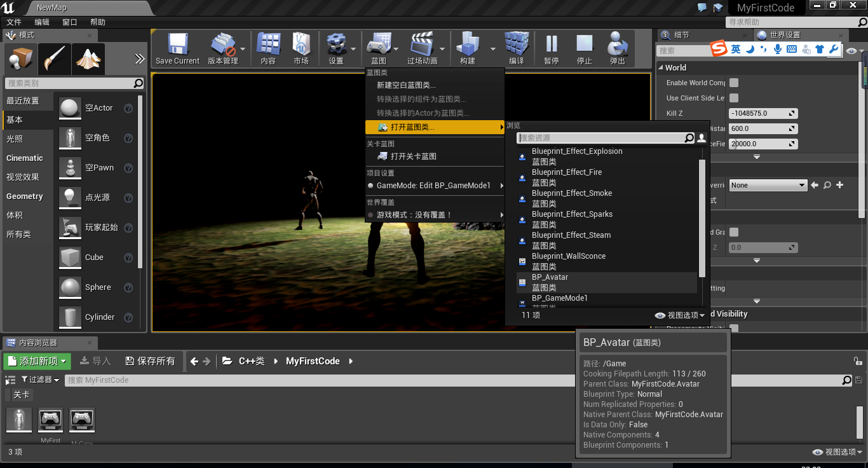Viewport: 868px width, 468px height.
Task: Click the character class thumbnail asset
Action: 19,420
